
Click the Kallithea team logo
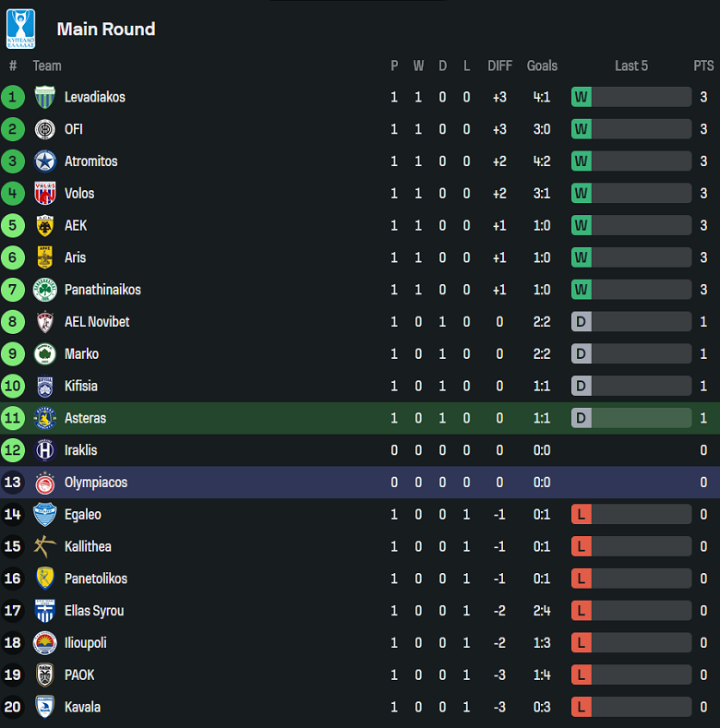pos(44,546)
